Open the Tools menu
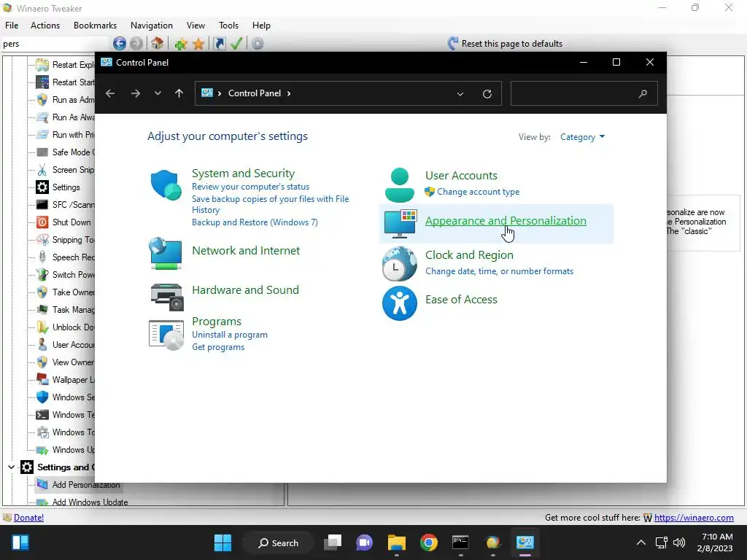Image resolution: width=747 pixels, height=560 pixels. coord(228,26)
